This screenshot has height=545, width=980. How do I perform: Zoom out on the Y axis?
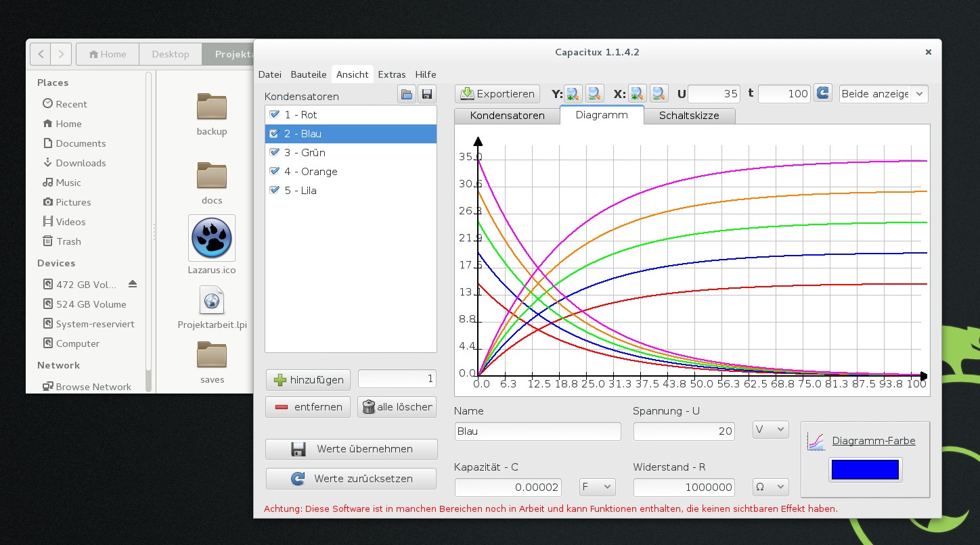click(x=594, y=94)
